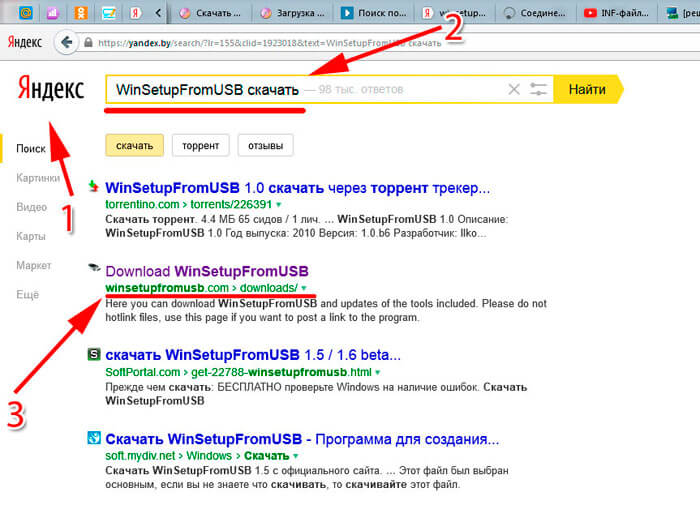Open Скачать WinSetupFromUSB - Программа для создания link
The image size is (700, 505).
[302, 439]
